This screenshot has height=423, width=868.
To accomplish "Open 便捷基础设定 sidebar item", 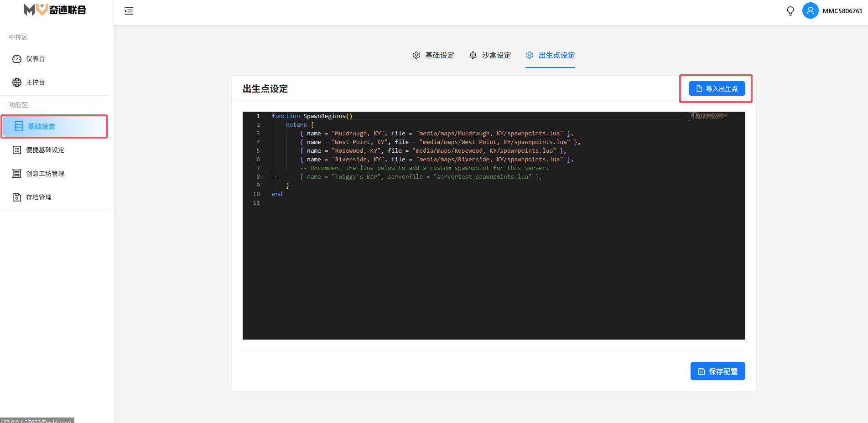I will coord(45,150).
